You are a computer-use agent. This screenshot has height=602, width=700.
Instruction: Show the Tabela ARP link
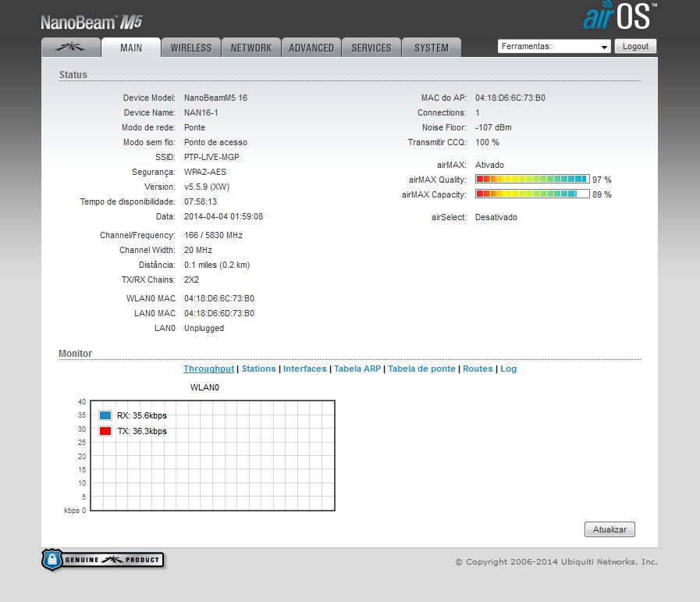pos(357,369)
